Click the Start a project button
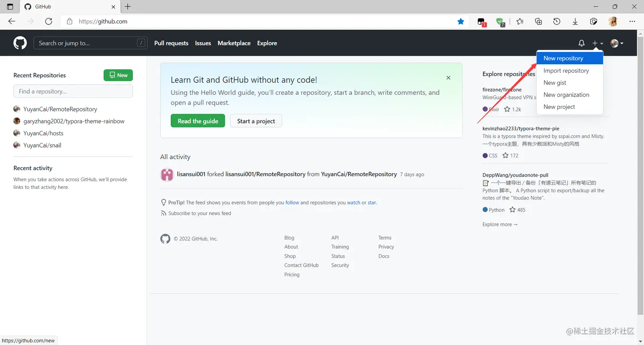Viewport: 644px width, 345px height. click(x=256, y=121)
